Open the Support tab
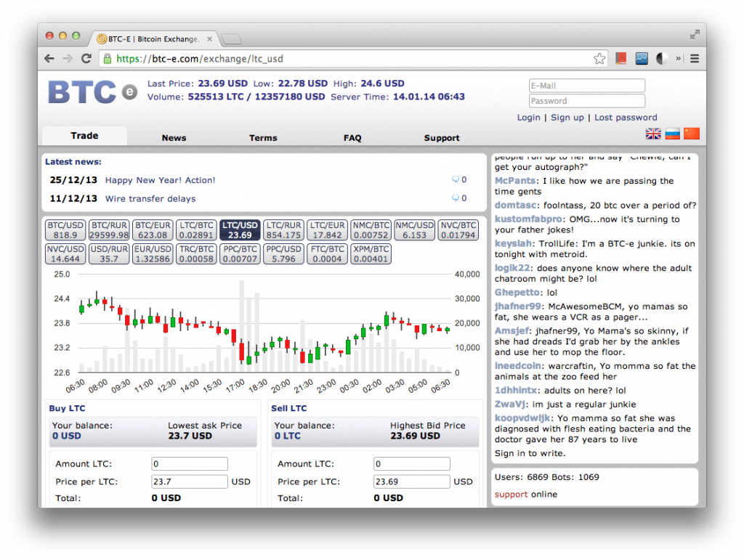This screenshot has width=744, height=560. (442, 138)
